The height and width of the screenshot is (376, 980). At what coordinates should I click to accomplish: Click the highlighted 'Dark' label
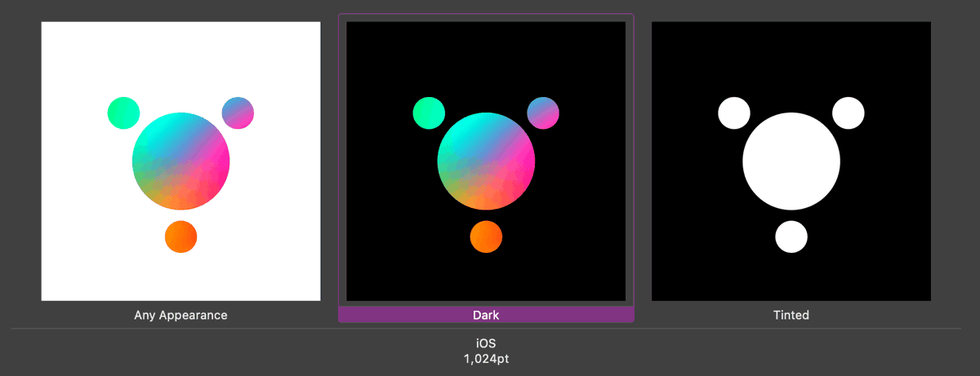click(x=486, y=314)
